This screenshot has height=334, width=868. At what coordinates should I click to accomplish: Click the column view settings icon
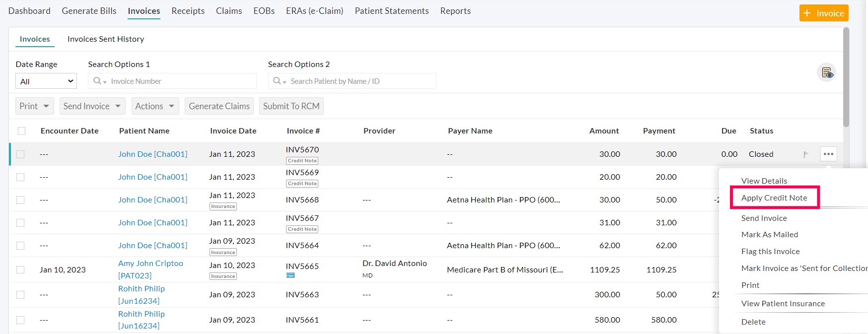coord(827,73)
